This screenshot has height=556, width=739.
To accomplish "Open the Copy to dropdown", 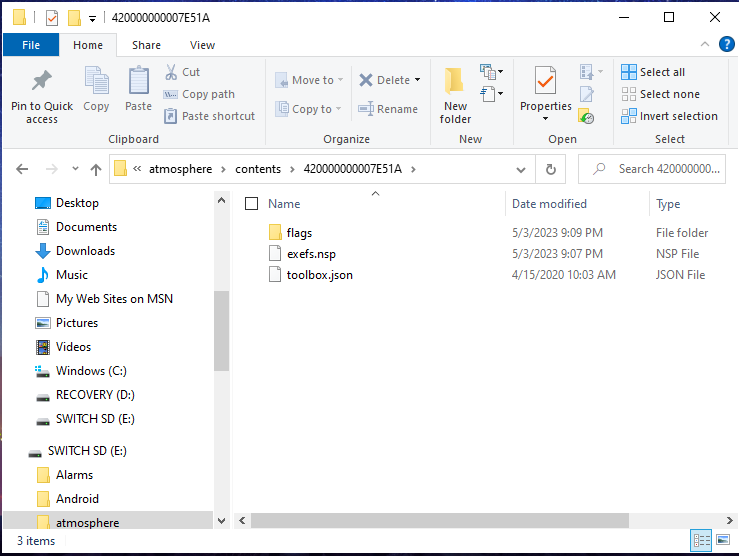I will pos(309,109).
